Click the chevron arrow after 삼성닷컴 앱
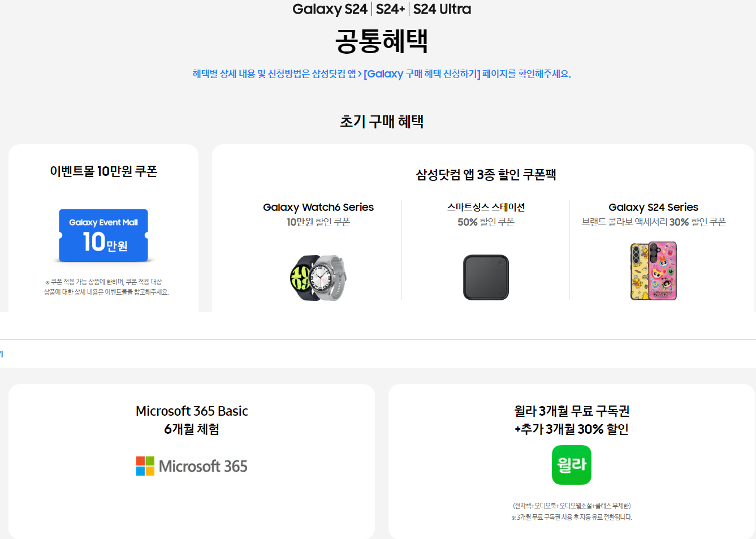This screenshot has height=539, width=756. pyautogui.click(x=360, y=74)
